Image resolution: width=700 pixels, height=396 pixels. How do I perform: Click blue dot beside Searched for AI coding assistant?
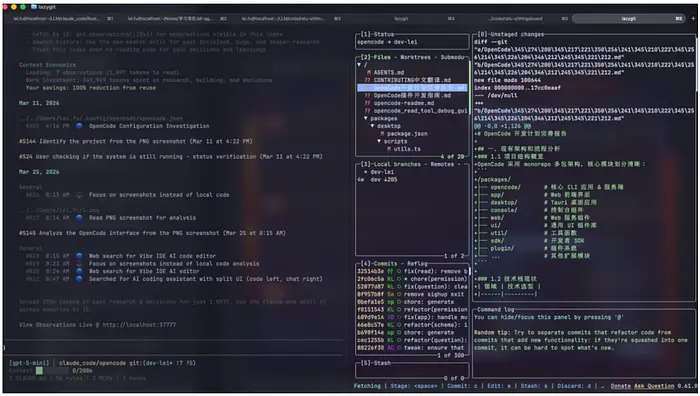79,279
